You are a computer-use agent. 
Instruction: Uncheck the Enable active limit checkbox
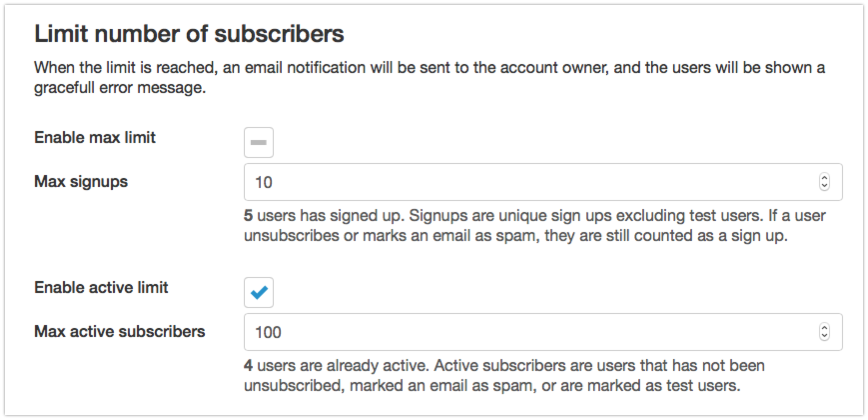click(x=259, y=292)
